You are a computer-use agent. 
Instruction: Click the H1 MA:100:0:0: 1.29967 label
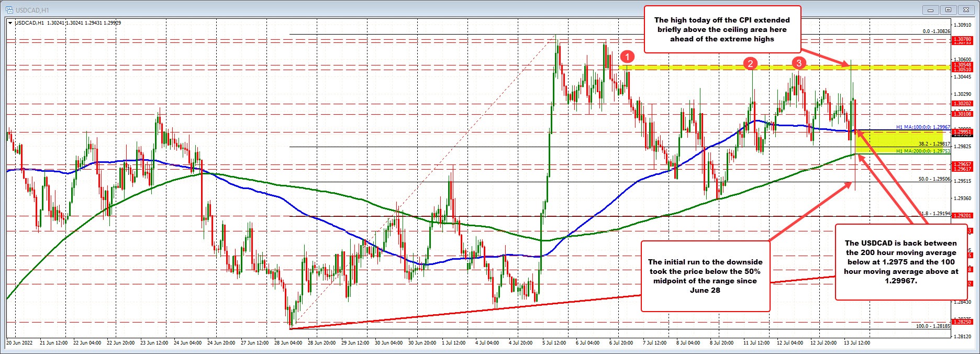click(x=923, y=127)
